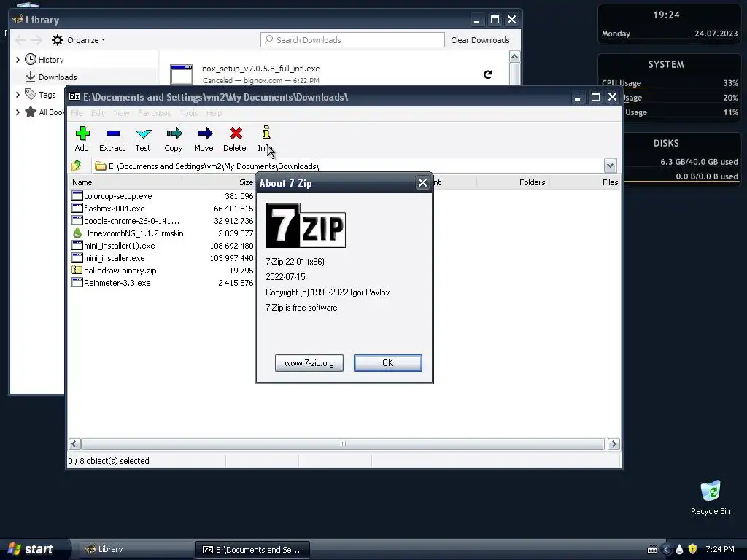Click the 7-Zip address path field

349,166
